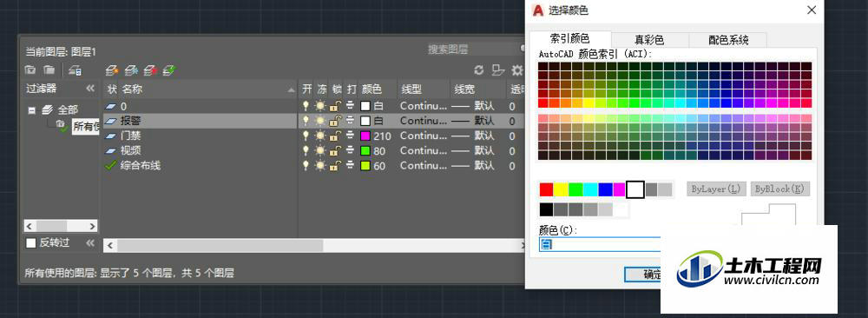
Task: Click the New Layer icon
Action: pyautogui.click(x=112, y=70)
